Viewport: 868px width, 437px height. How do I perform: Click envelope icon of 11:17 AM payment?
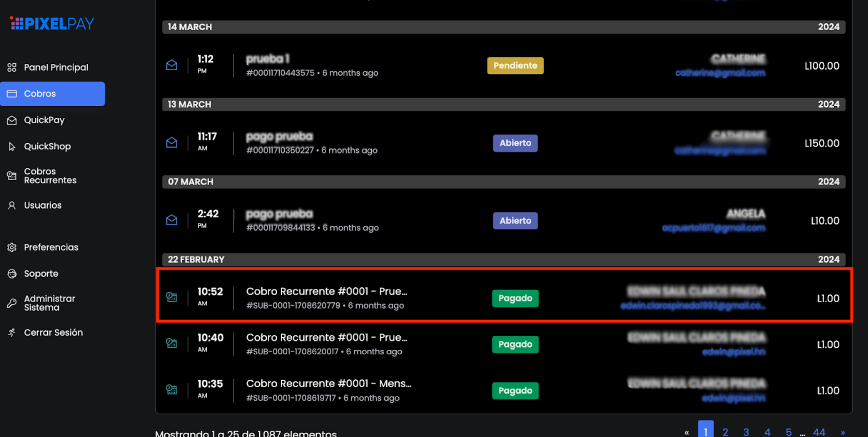pos(172,143)
